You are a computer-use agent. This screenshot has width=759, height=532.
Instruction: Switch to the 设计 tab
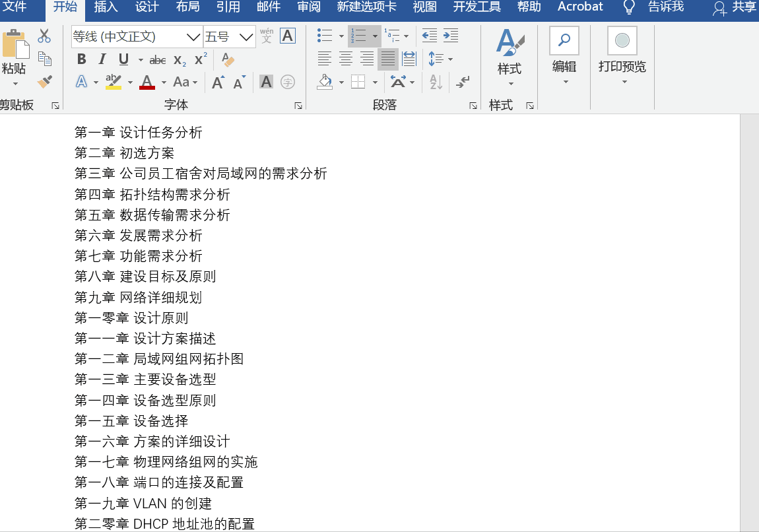pos(147,7)
